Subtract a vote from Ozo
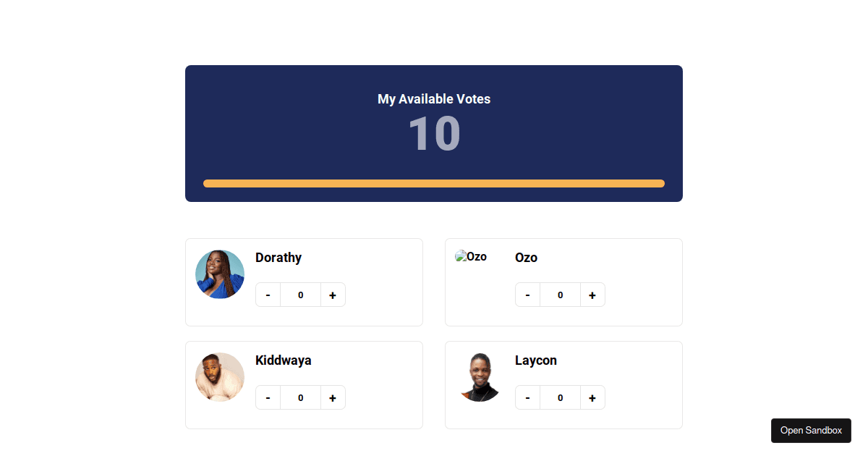The width and height of the screenshot is (868, 456). [x=527, y=295]
